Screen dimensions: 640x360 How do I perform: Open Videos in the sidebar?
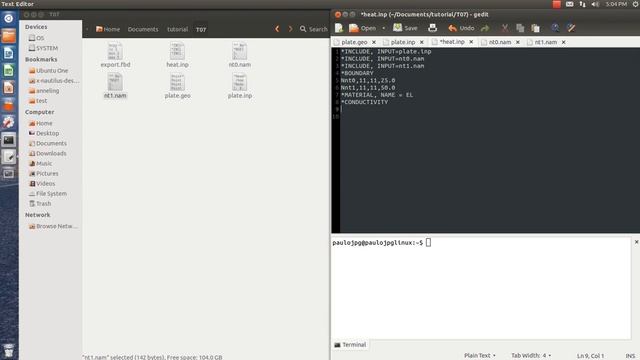pyautogui.click(x=42, y=184)
